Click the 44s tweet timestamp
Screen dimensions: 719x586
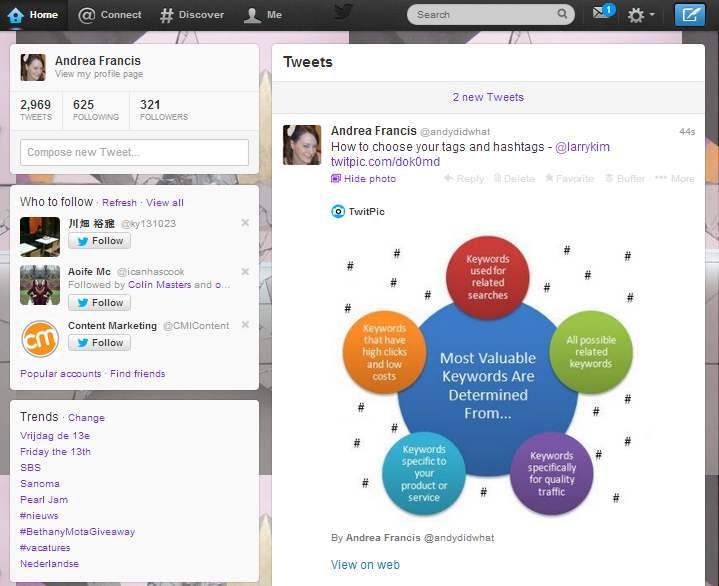(687, 132)
